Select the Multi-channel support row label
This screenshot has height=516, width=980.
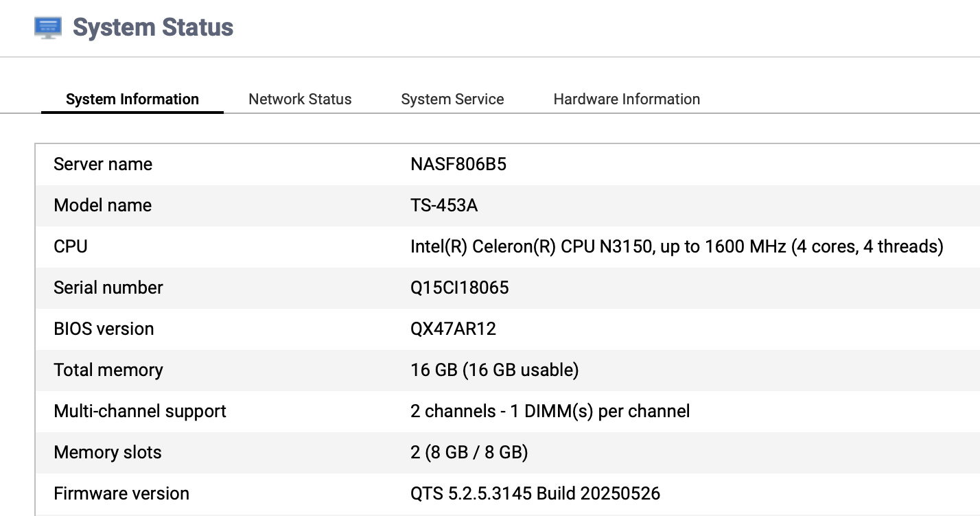[x=140, y=412]
